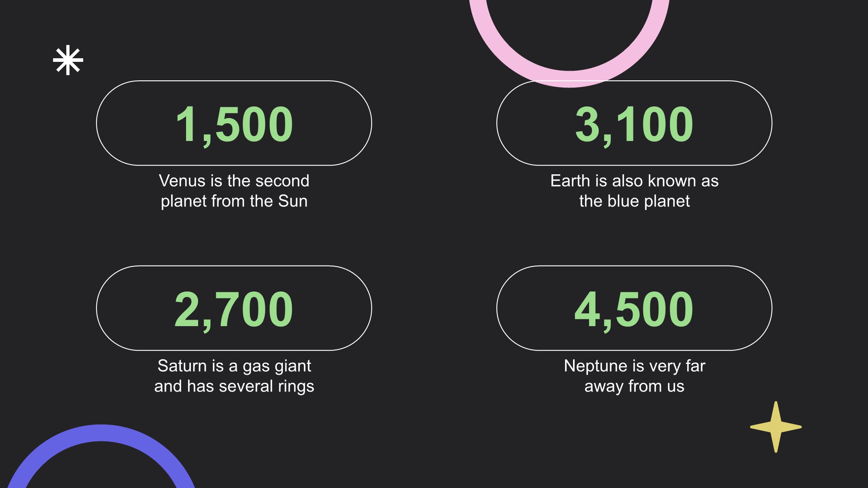Select the 4,500 statistic
Image resolution: width=868 pixels, height=488 pixels.
pyautogui.click(x=634, y=309)
